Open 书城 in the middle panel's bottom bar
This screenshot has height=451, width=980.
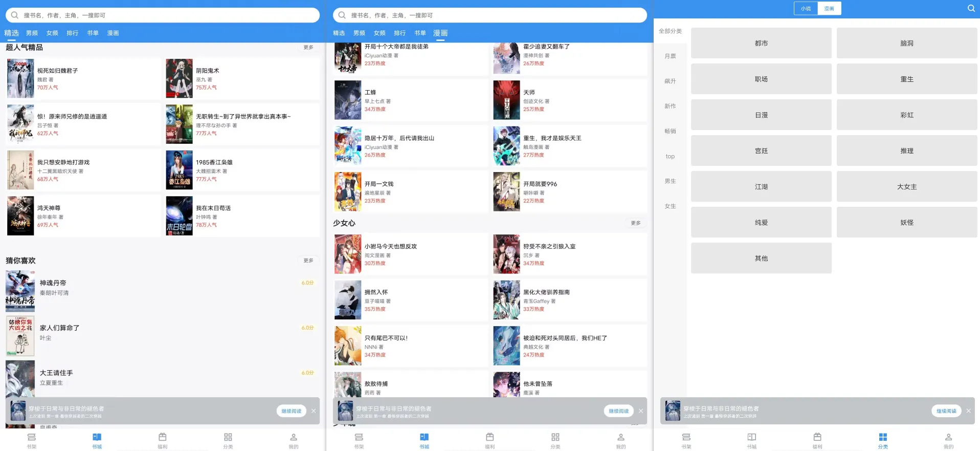(425, 440)
